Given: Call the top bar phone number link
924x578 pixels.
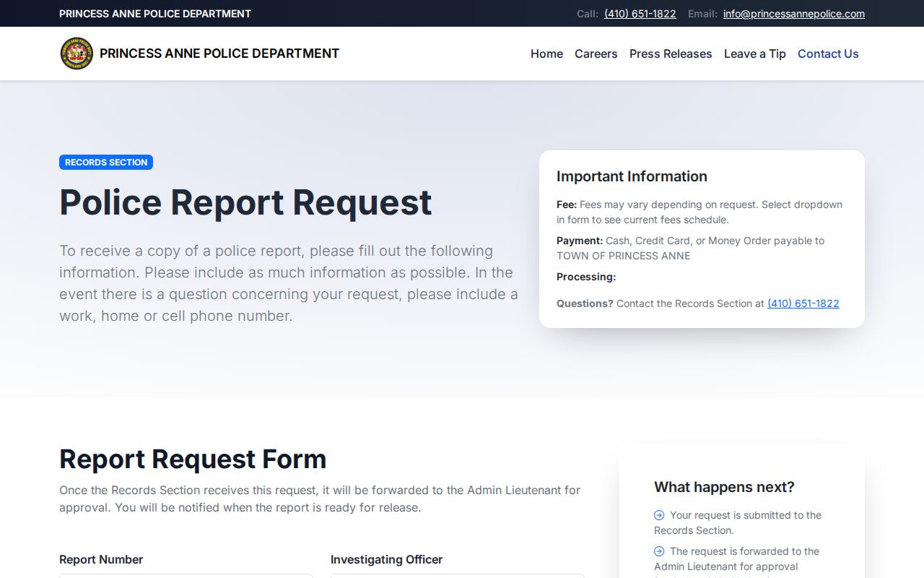Looking at the screenshot, I should coord(640,14).
